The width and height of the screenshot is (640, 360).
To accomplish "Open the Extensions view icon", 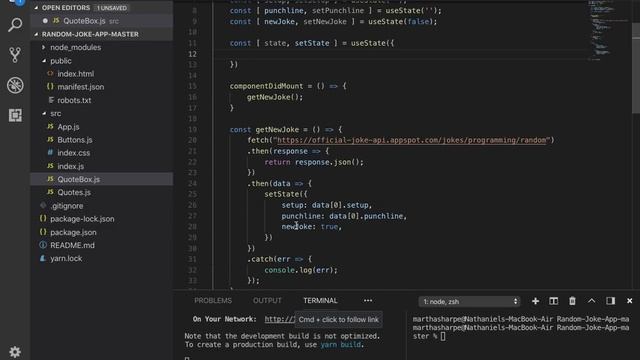I will click(15, 115).
